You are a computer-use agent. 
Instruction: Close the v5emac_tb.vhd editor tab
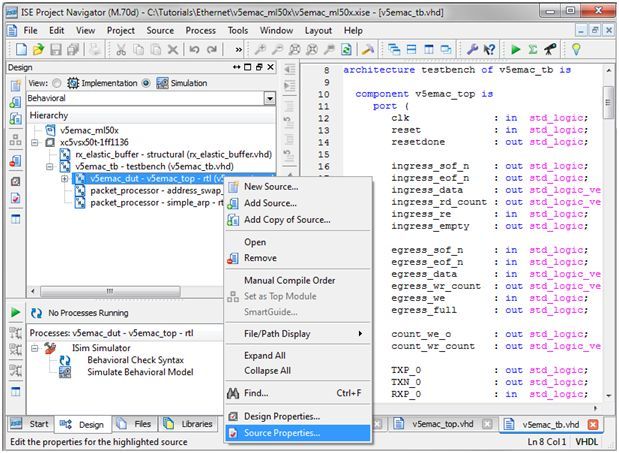click(593, 424)
